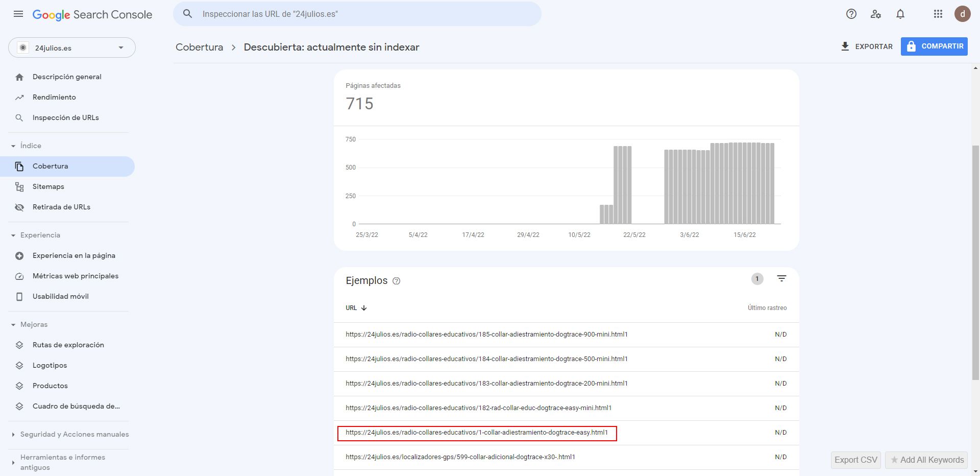Viewport: 980px width, 476px height.
Task: Open the 24julios.es property dropdown
Action: click(72, 47)
